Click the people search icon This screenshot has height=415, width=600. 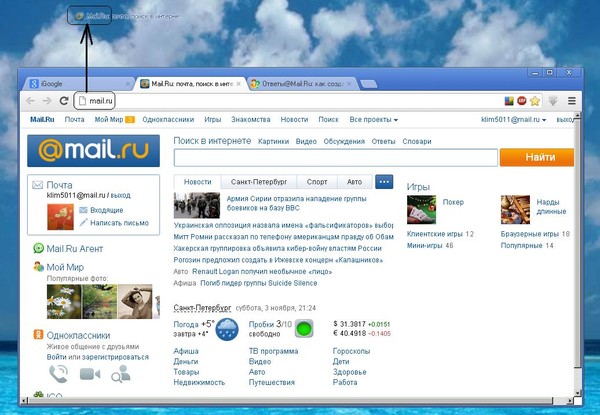point(121,374)
